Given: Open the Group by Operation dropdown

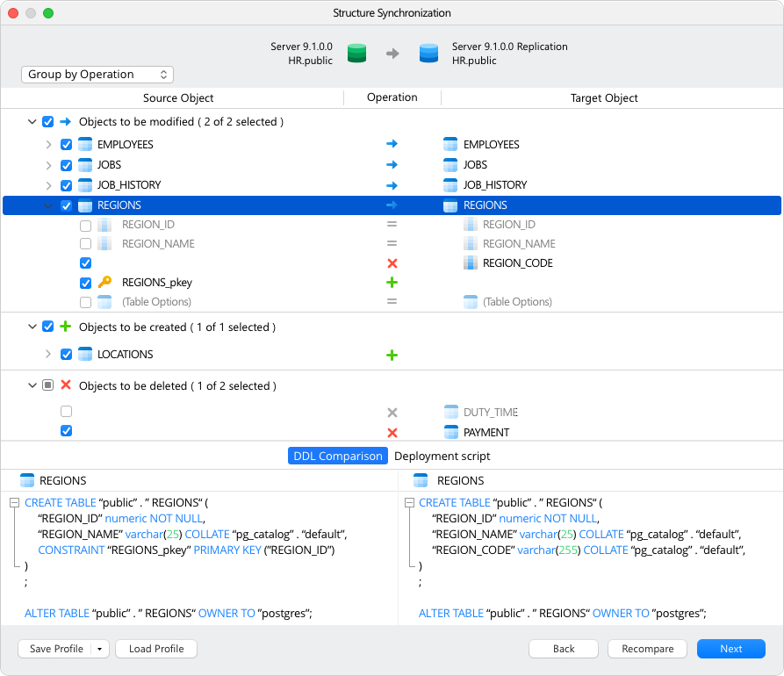Looking at the screenshot, I should 97,75.
